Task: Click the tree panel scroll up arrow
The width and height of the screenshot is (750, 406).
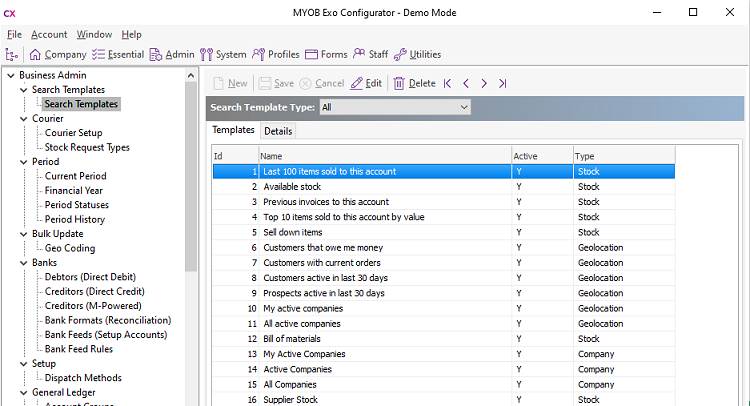Action: point(191,76)
